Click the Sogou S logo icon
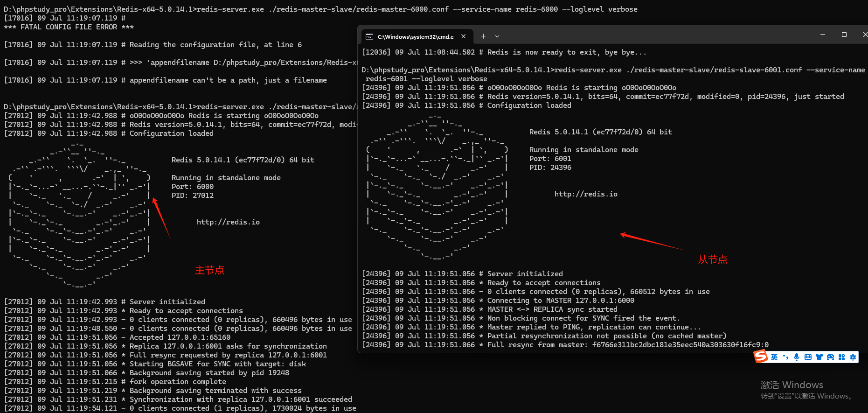This screenshot has width=868, height=413. tap(761, 357)
